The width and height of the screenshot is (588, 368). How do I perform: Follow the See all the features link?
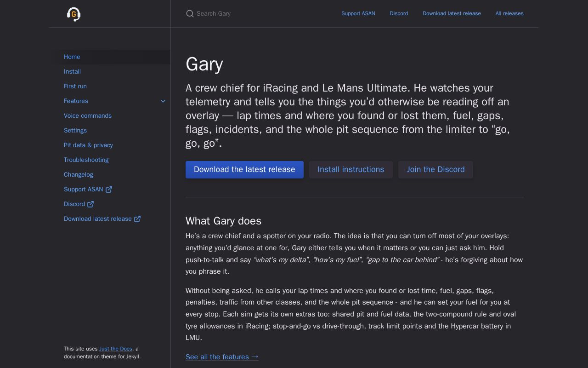click(222, 357)
